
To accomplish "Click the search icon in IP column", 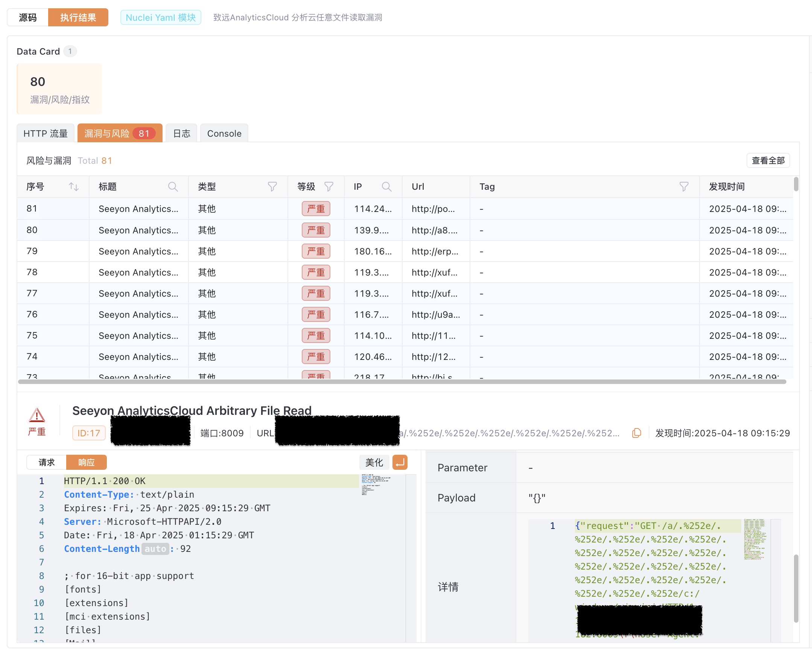I will click(386, 187).
